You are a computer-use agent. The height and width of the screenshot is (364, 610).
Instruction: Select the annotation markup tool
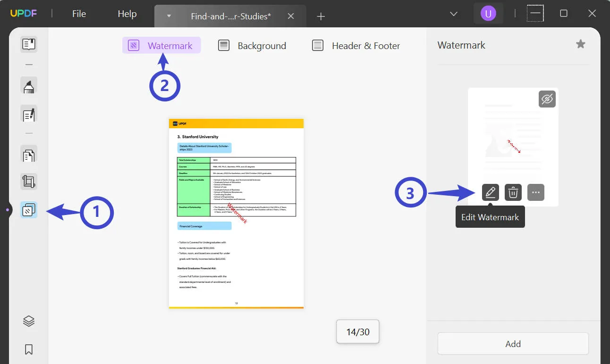[x=28, y=85]
